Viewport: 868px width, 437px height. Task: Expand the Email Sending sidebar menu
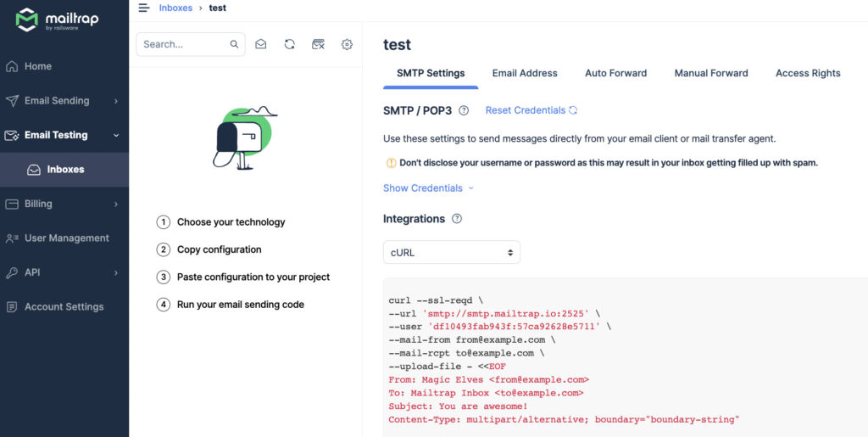[64, 101]
